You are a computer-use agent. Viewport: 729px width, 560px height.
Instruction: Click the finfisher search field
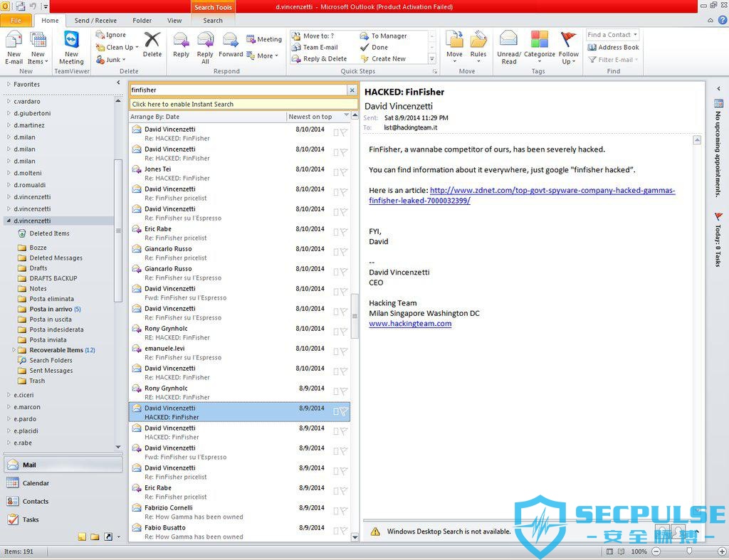pyautogui.click(x=238, y=90)
